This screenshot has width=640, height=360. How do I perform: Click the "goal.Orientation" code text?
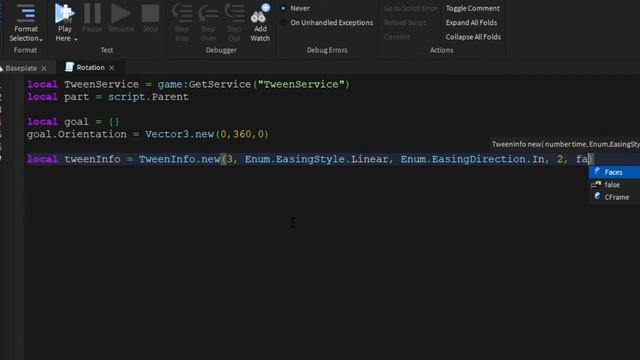tap(77, 134)
